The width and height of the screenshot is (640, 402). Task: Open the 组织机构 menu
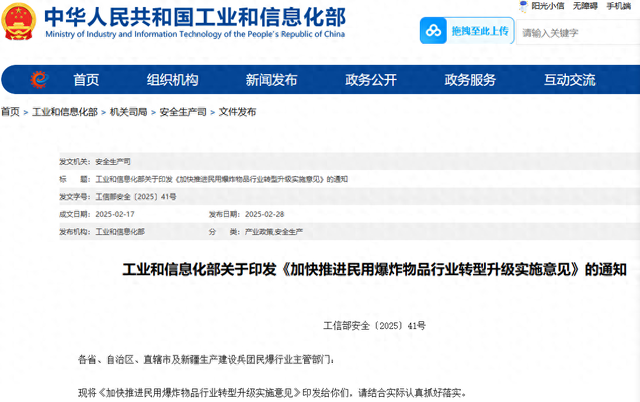click(x=172, y=80)
